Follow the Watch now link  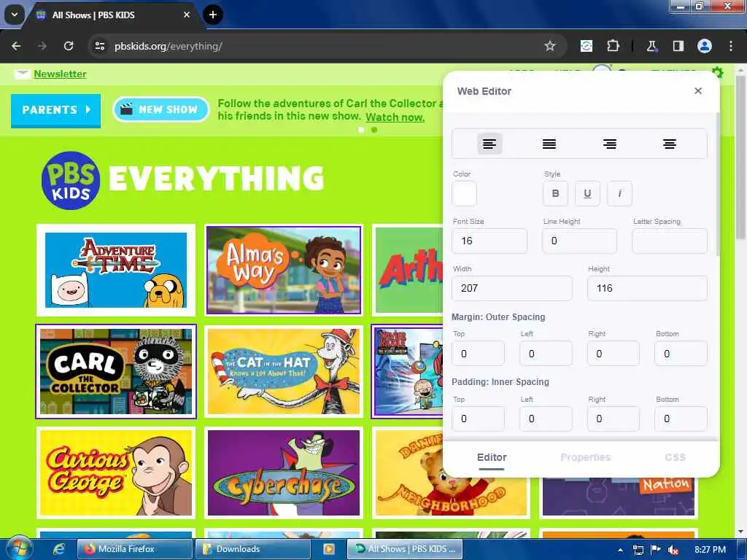[x=395, y=117]
